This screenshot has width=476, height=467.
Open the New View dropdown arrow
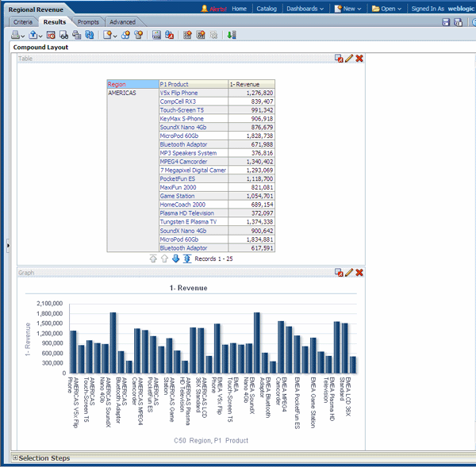115,36
